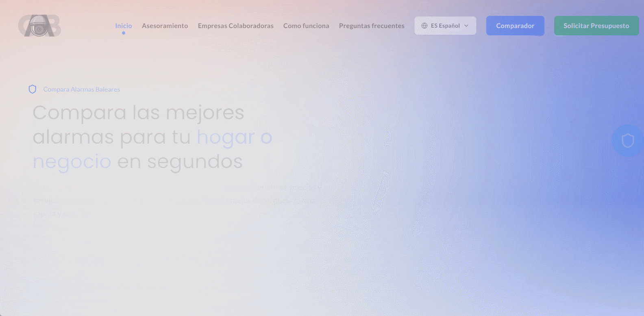Click shield icon beside Compara Alarmas Baleares

point(33,89)
